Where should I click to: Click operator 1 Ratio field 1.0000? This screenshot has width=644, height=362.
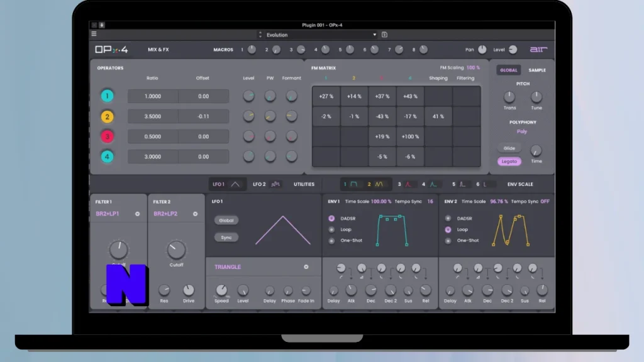[153, 96]
